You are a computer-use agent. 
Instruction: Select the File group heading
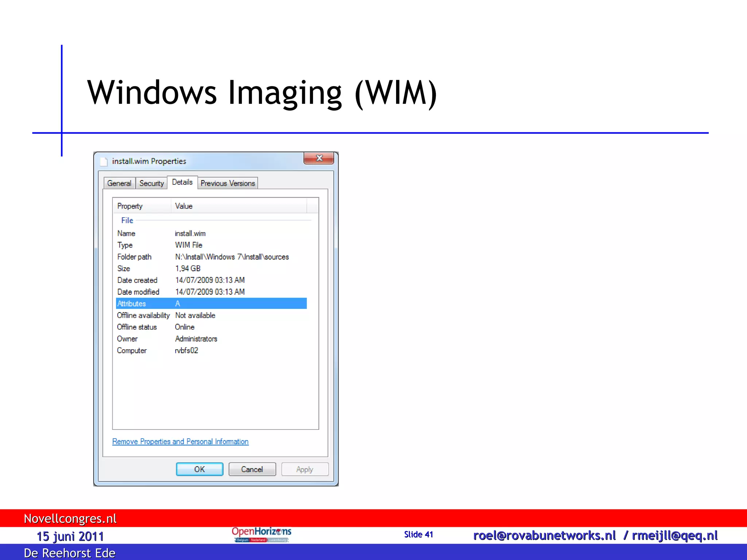[x=127, y=220]
